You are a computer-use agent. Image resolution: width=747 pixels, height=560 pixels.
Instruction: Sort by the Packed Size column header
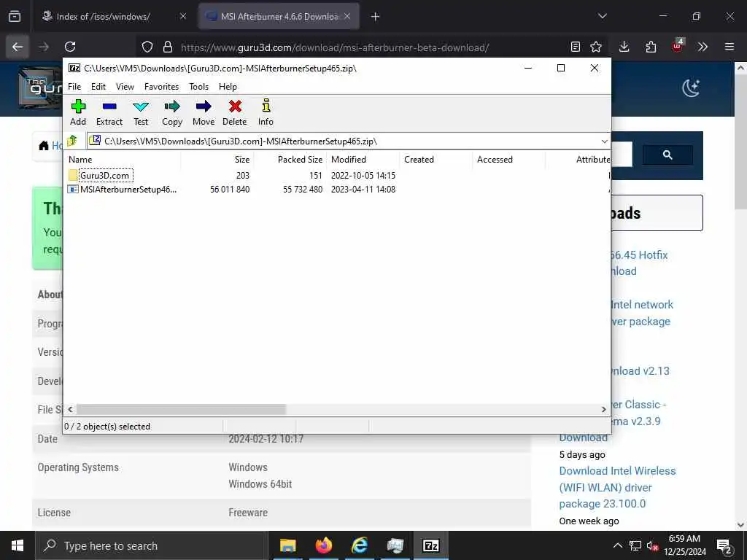click(290, 160)
